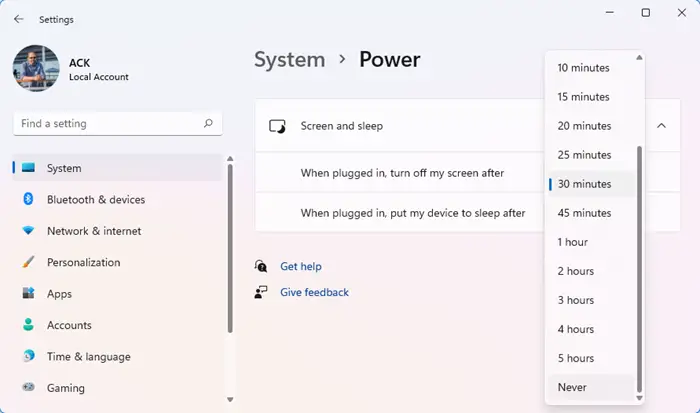Click the Bluetooth & devices icon
Screen dimensions: 700x413
(x=28, y=199)
